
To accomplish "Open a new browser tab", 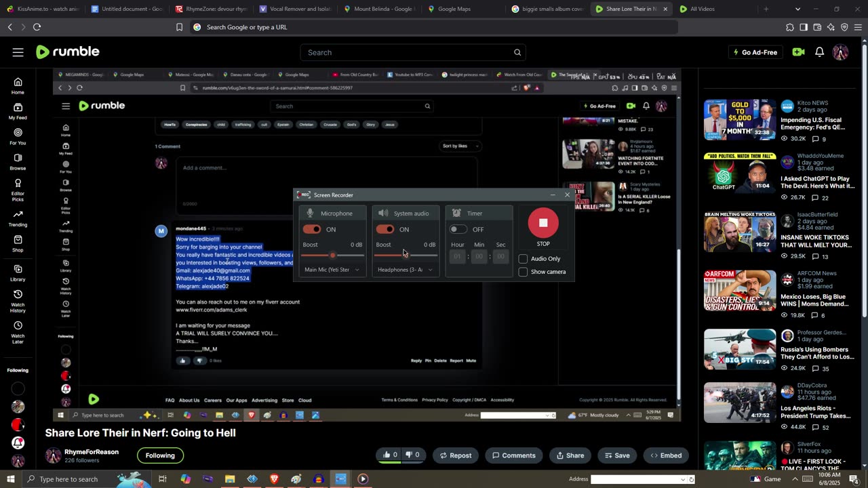I will (766, 9).
